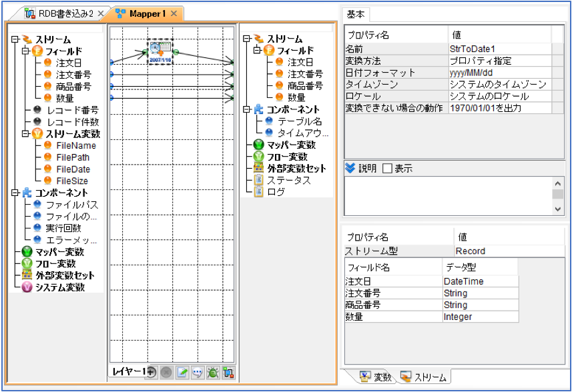Screen dimensions: 572x392
Task: Select FileName in stream variables
Action: click(x=76, y=145)
